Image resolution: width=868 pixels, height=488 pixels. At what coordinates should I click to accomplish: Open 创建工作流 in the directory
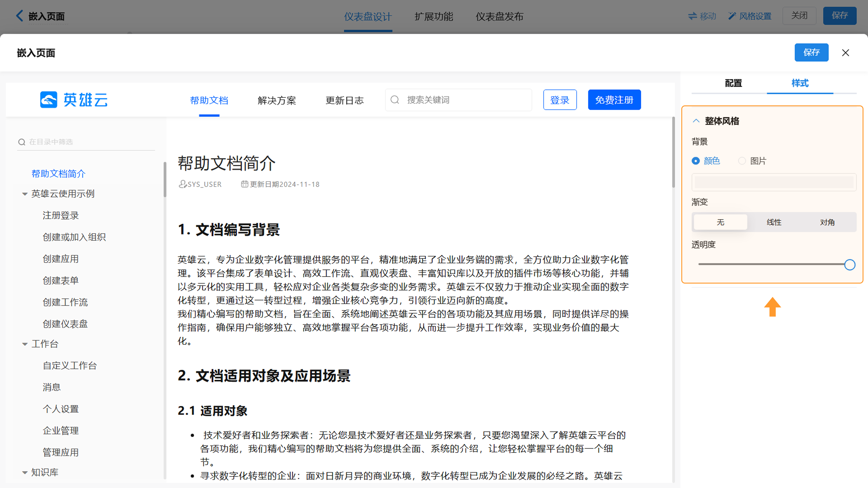pos(65,302)
